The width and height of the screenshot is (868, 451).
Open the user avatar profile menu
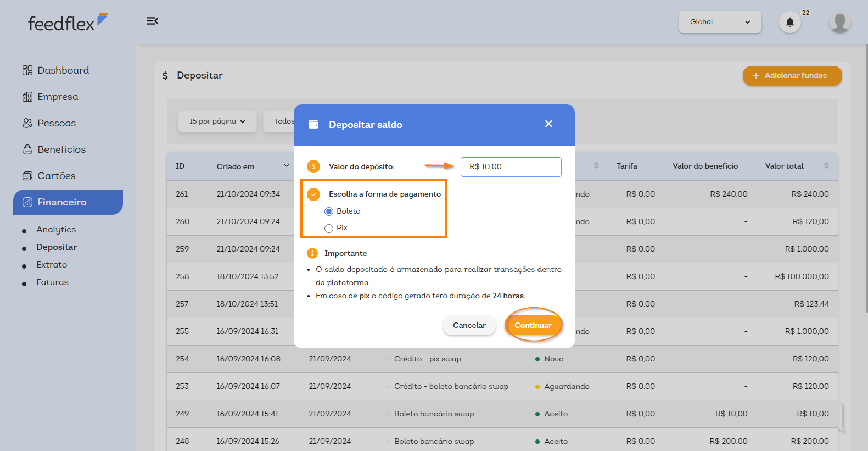[x=839, y=22]
